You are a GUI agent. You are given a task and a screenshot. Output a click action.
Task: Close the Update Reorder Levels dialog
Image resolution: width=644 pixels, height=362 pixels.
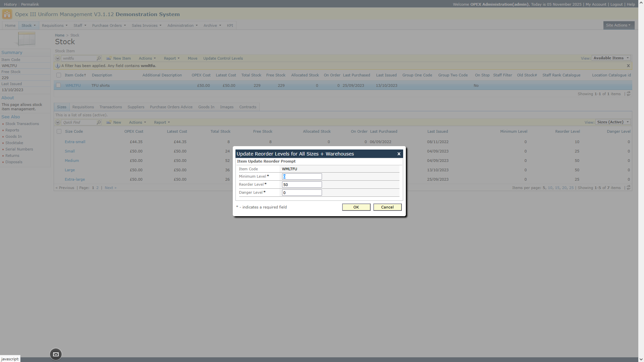(x=399, y=154)
